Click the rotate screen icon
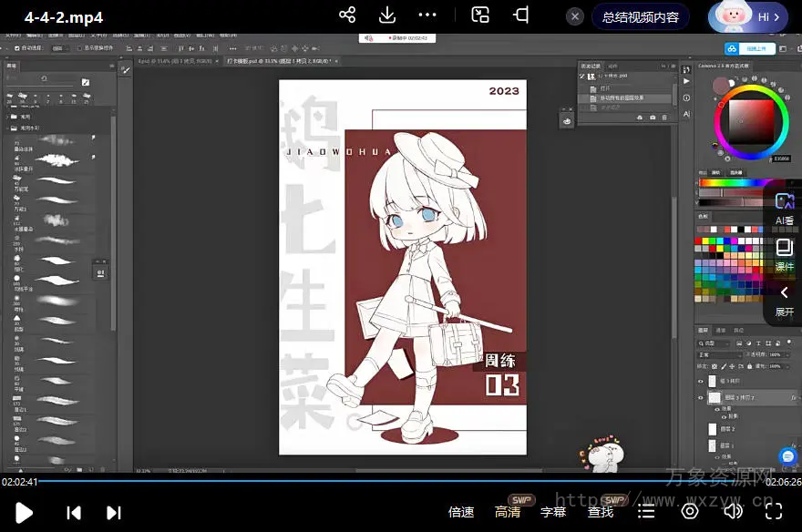 [520, 15]
